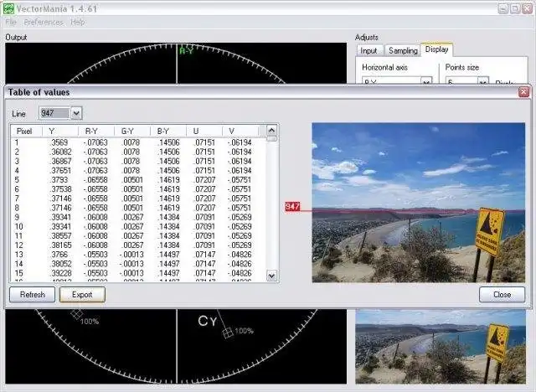
Task: Click the green R-Y axis label on vectorscope
Action: tap(186, 51)
